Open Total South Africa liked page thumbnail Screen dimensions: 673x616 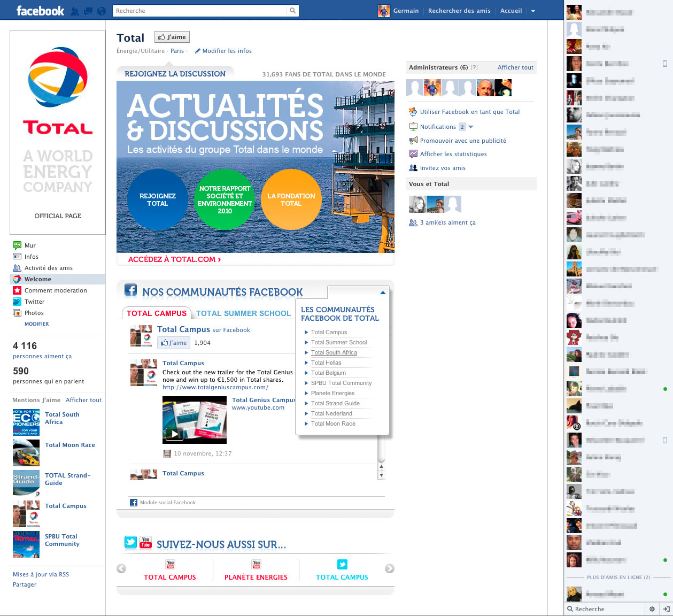click(x=26, y=422)
